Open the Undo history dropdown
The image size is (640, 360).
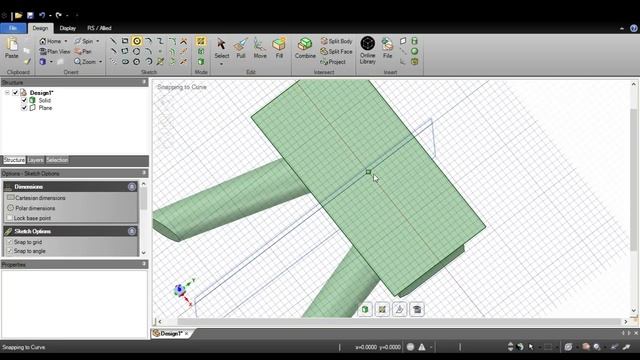tap(50, 16)
